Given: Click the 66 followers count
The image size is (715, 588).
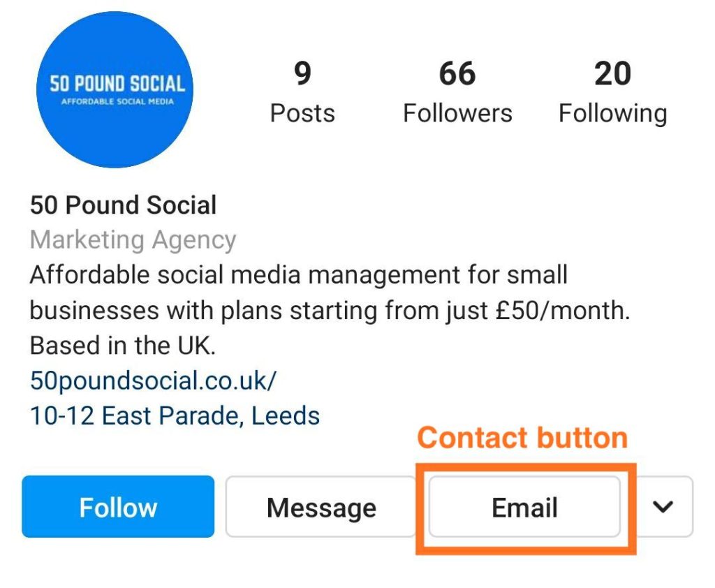Looking at the screenshot, I should (x=457, y=73).
